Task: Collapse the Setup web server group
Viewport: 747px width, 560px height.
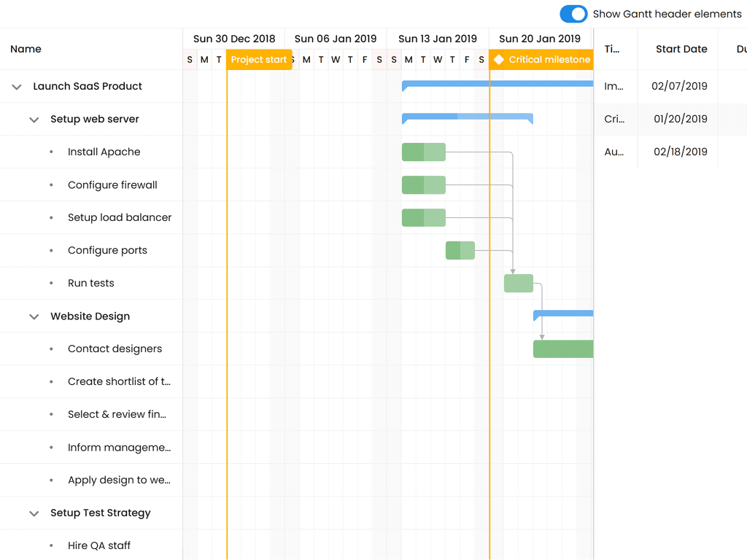Action: pos(34,120)
